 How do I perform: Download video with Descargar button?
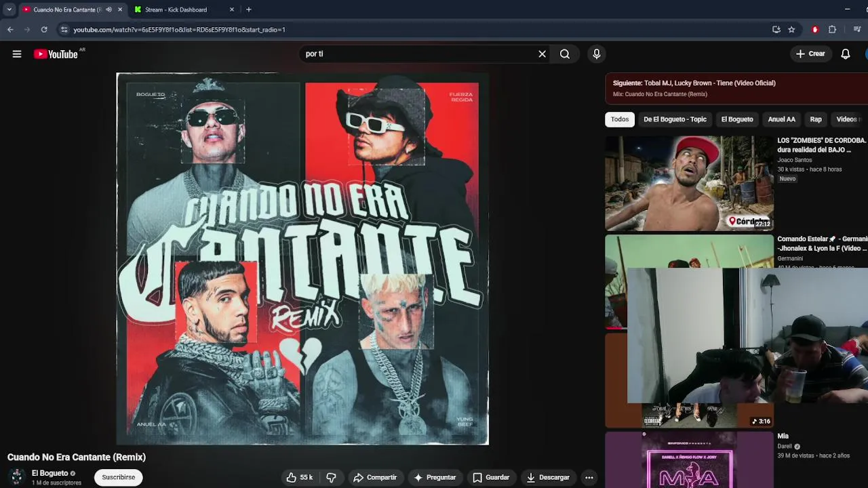(x=548, y=477)
